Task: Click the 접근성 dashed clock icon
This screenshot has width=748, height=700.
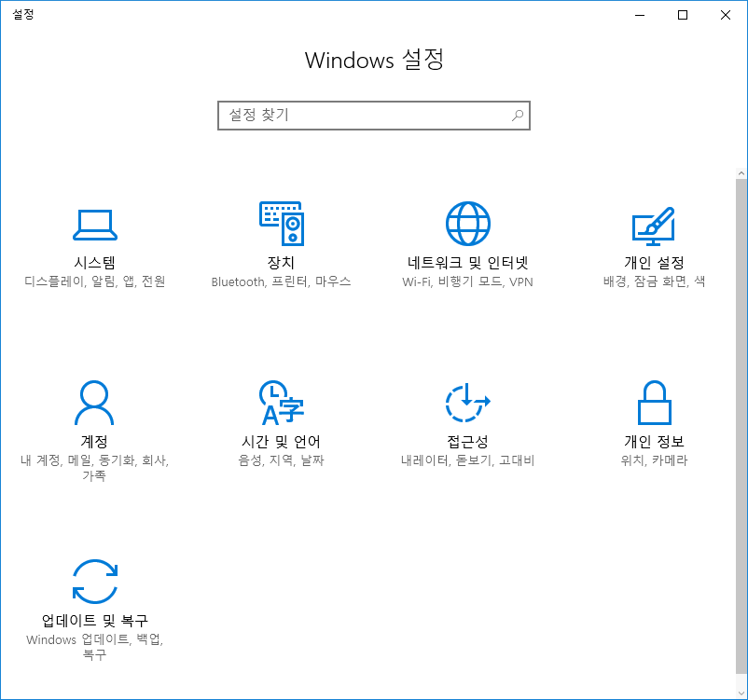Action: 467,403
